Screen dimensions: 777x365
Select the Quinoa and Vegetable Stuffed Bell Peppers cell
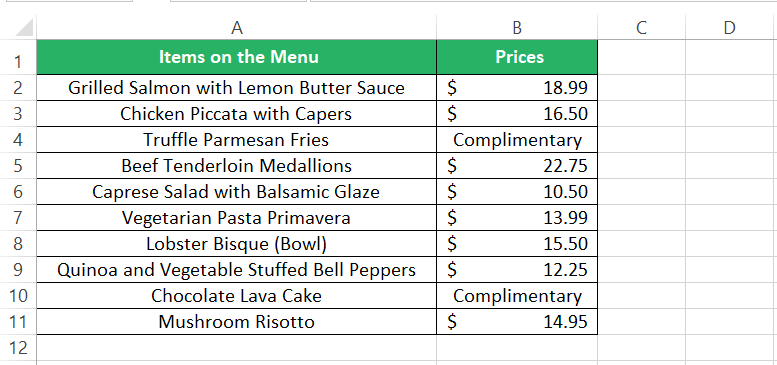click(x=237, y=269)
